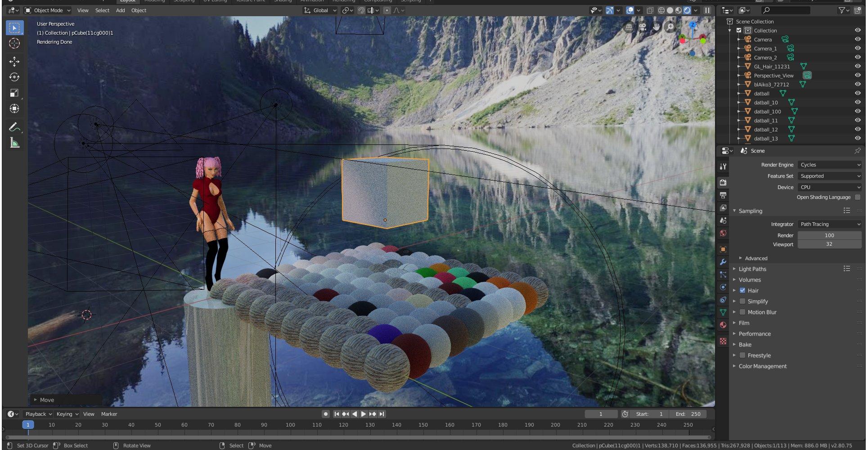Open the Output properties tab
The image size is (868, 450).
click(723, 195)
